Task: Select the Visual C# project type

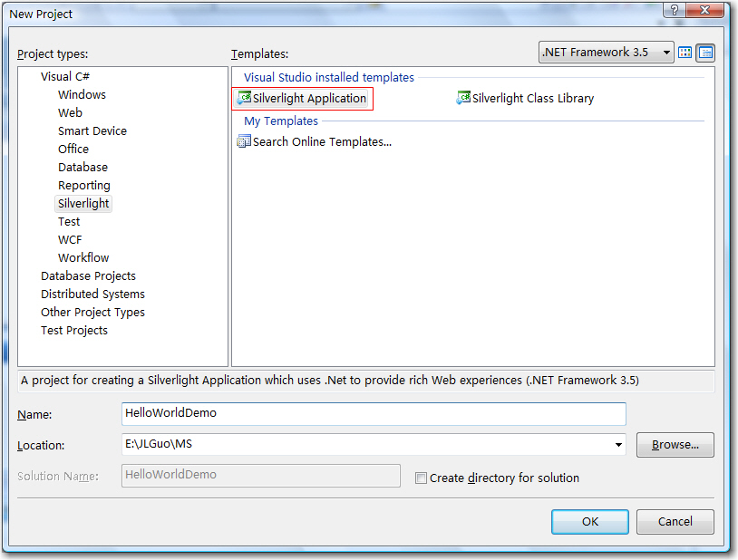Action: 65,77
